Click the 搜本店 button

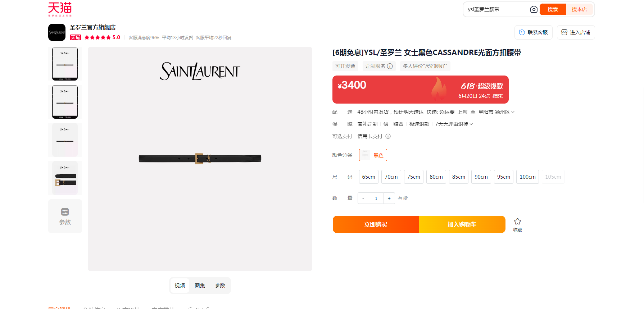coord(579,9)
